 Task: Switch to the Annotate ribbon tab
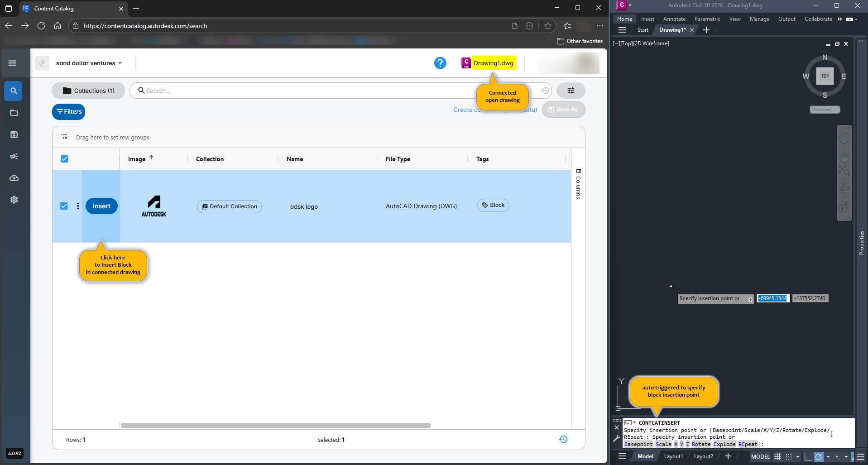tap(674, 19)
